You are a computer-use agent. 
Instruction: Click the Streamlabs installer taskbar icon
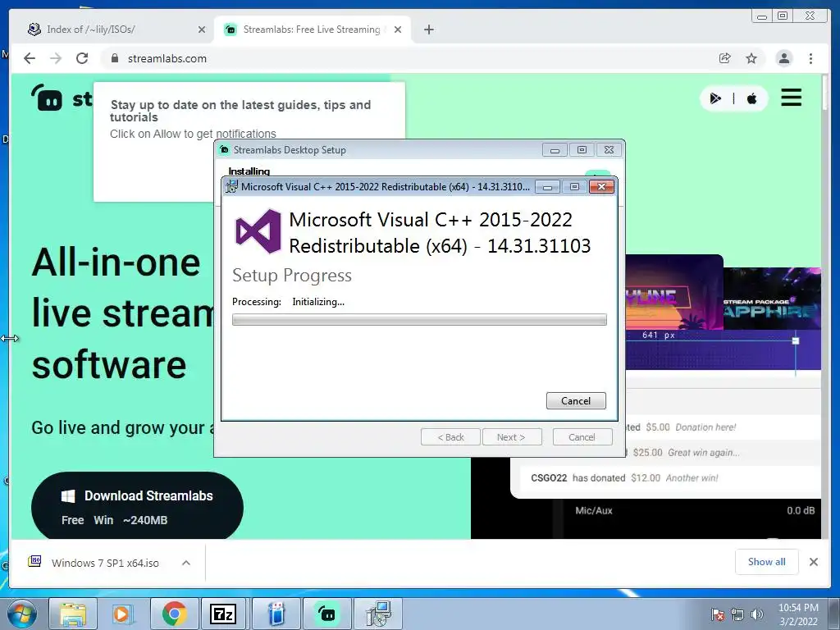[326, 614]
